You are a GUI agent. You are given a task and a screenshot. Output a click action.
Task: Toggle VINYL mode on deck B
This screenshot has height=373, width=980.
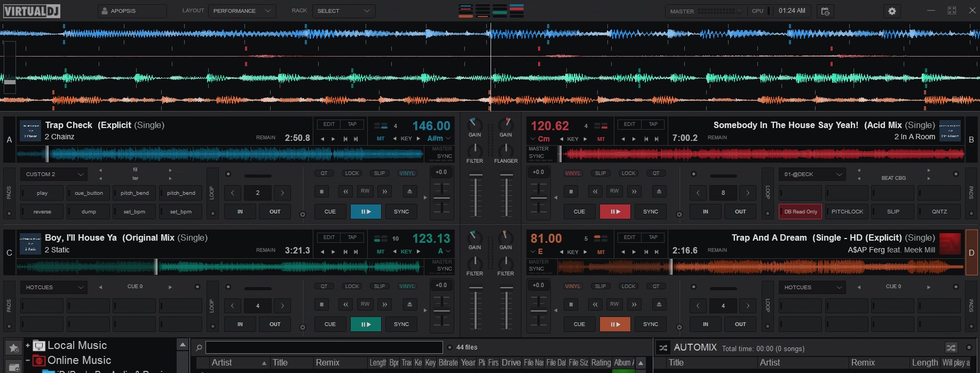tap(573, 173)
